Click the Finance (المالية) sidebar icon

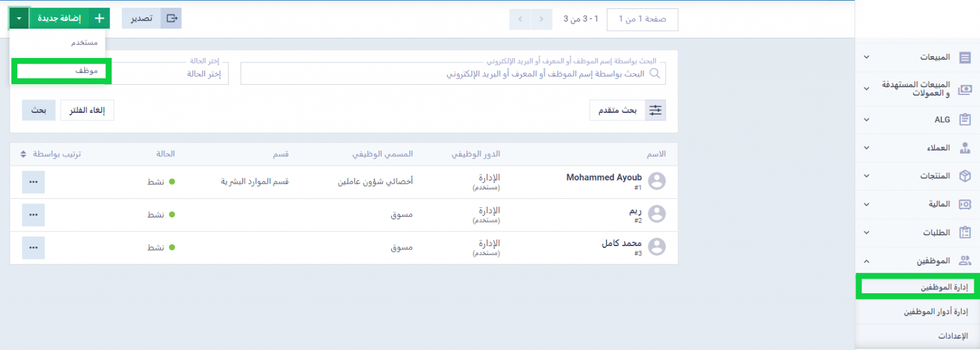coord(965,204)
